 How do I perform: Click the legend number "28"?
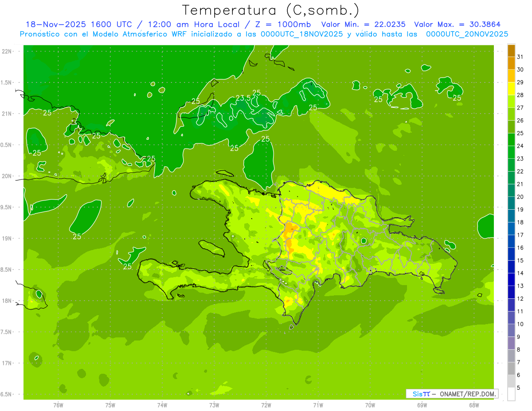(520, 95)
